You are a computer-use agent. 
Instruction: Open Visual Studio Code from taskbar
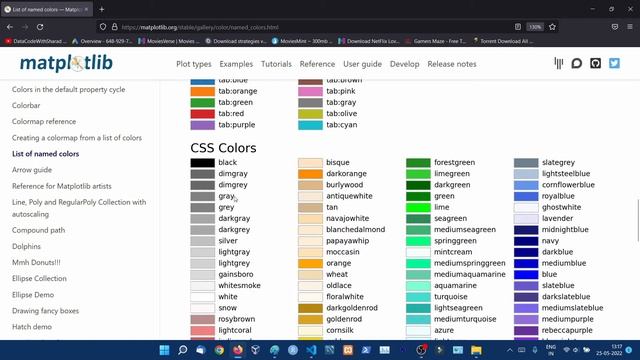311,350
